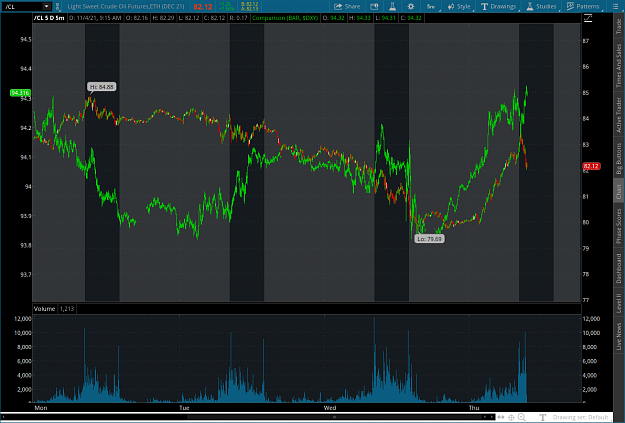Open the Drawing set: Default dropdown

[x=580, y=417]
